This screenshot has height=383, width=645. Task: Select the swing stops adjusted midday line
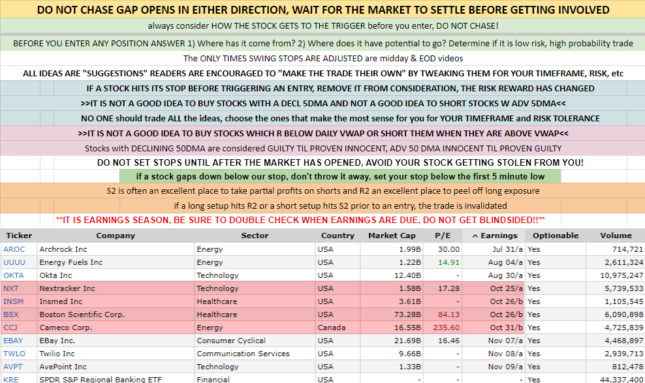(322, 58)
